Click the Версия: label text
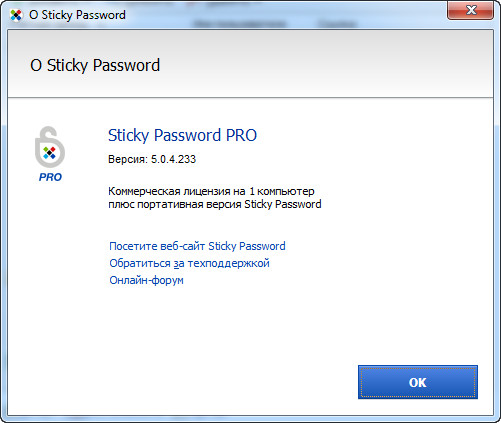Image resolution: width=501 pixels, height=423 pixels. [128, 159]
